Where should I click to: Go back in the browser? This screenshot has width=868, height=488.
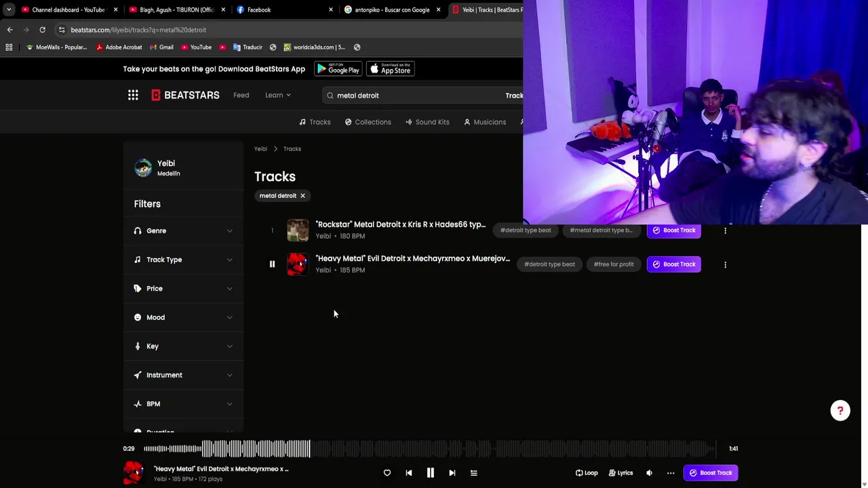tap(9, 30)
